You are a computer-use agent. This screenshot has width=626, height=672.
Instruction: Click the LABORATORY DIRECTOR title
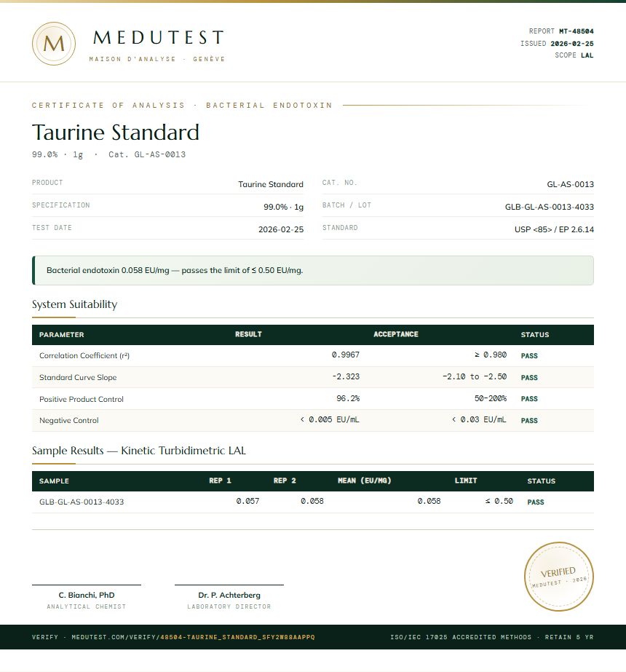click(x=229, y=607)
